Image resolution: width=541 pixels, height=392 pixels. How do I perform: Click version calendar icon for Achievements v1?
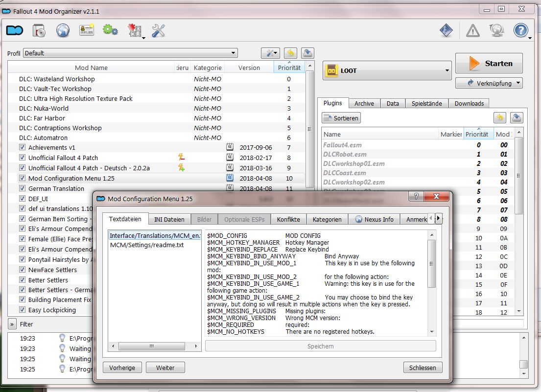tap(230, 147)
